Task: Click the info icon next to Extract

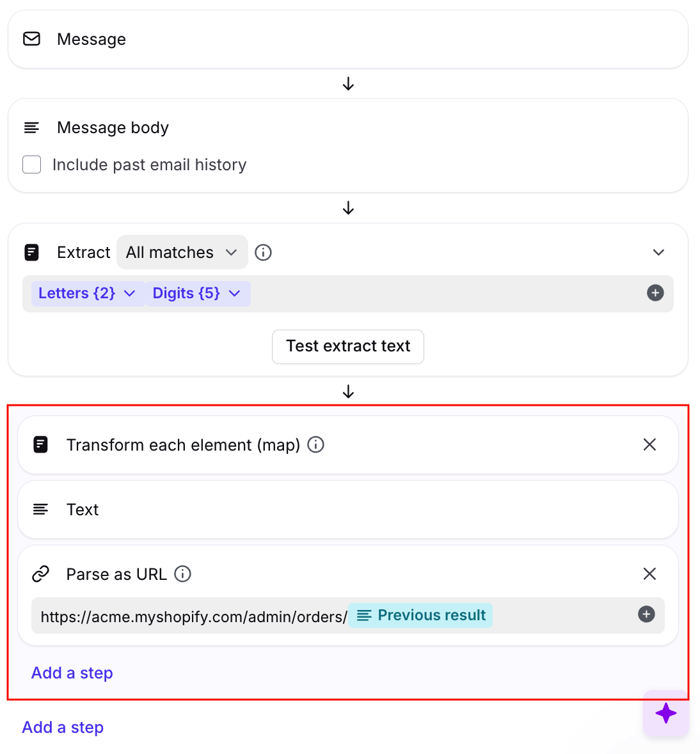Action: pos(263,253)
